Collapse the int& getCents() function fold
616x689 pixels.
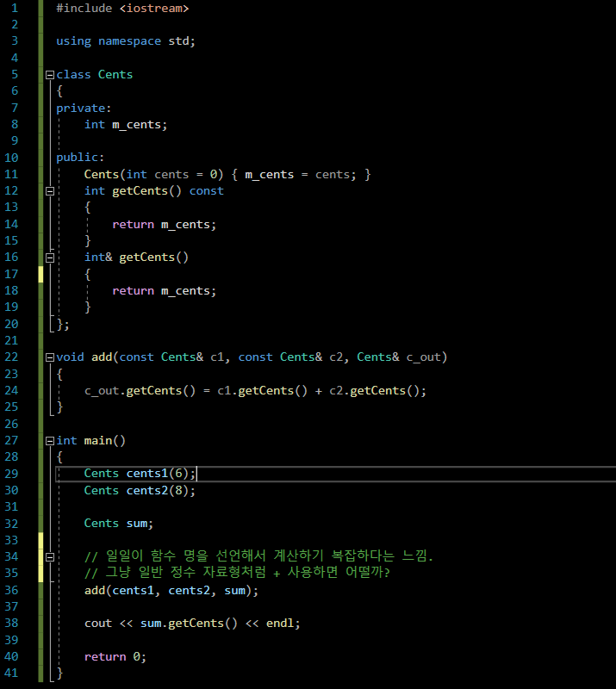pos(50,258)
